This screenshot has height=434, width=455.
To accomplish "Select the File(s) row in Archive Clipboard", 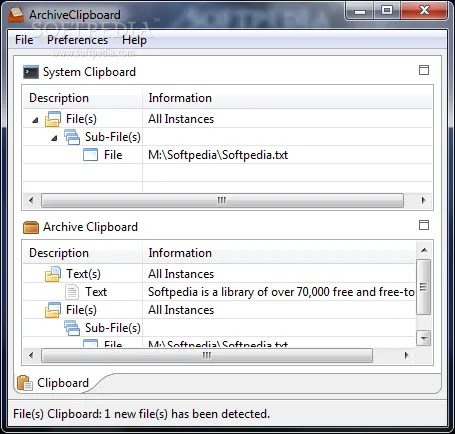I will point(219,310).
